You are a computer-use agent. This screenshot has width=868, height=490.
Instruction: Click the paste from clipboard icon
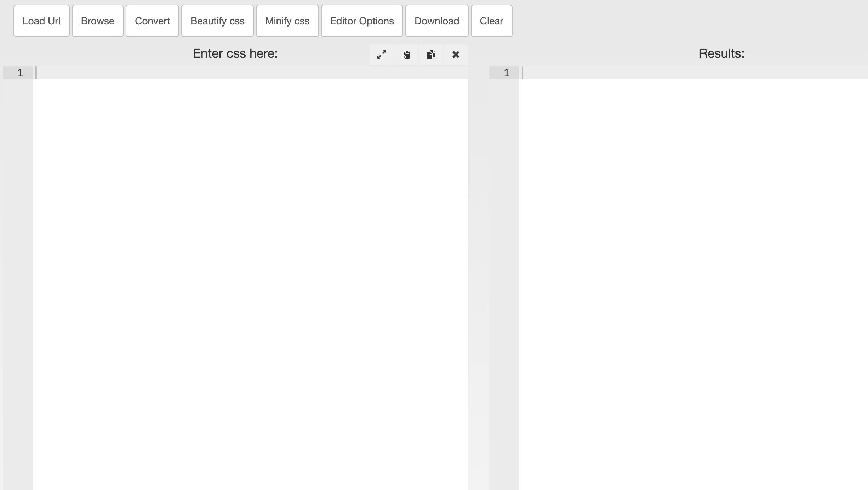pyautogui.click(x=406, y=55)
